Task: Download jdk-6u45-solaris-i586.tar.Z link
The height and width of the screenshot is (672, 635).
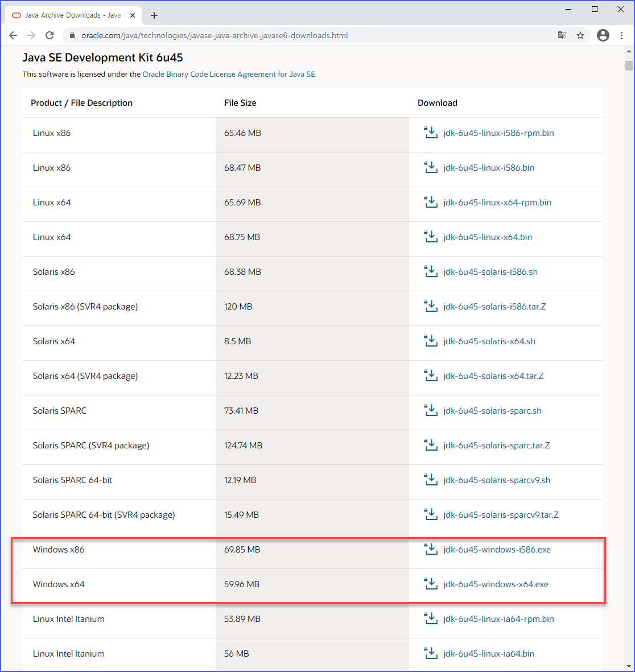Action: [495, 307]
